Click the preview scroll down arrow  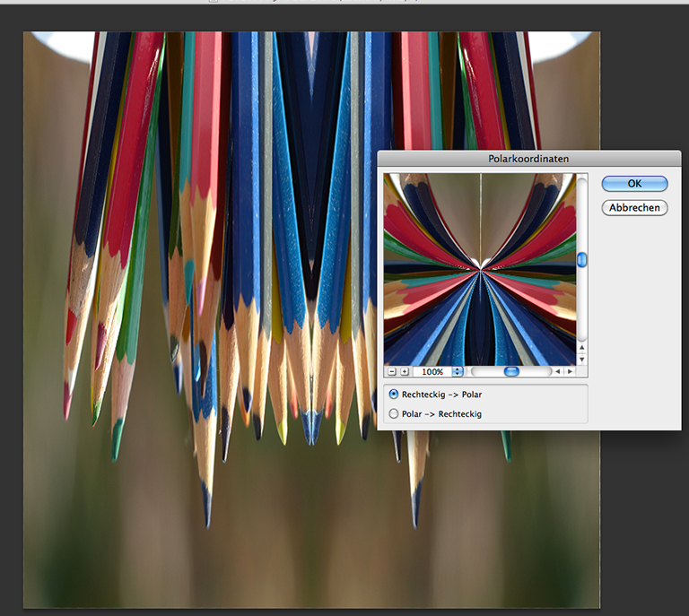point(581,360)
